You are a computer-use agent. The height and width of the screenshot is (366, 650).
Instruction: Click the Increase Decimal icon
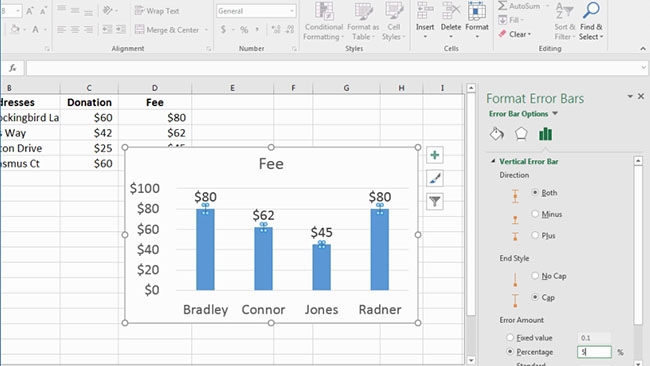[x=276, y=29]
